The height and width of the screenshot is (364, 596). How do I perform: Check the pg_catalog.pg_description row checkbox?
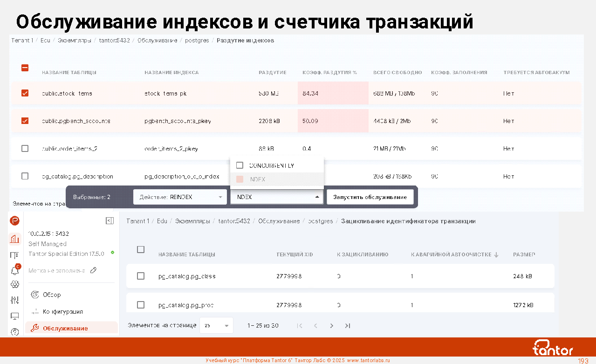click(x=25, y=176)
